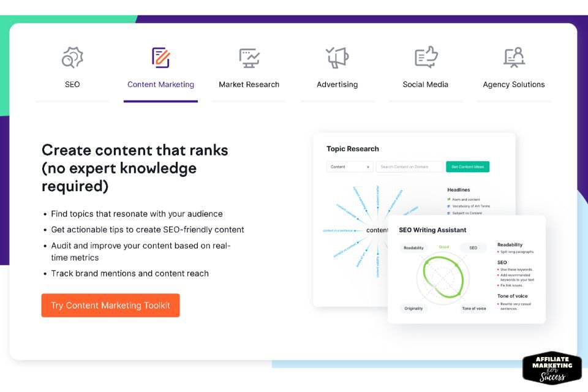Open the Content topic combo box

350,167
